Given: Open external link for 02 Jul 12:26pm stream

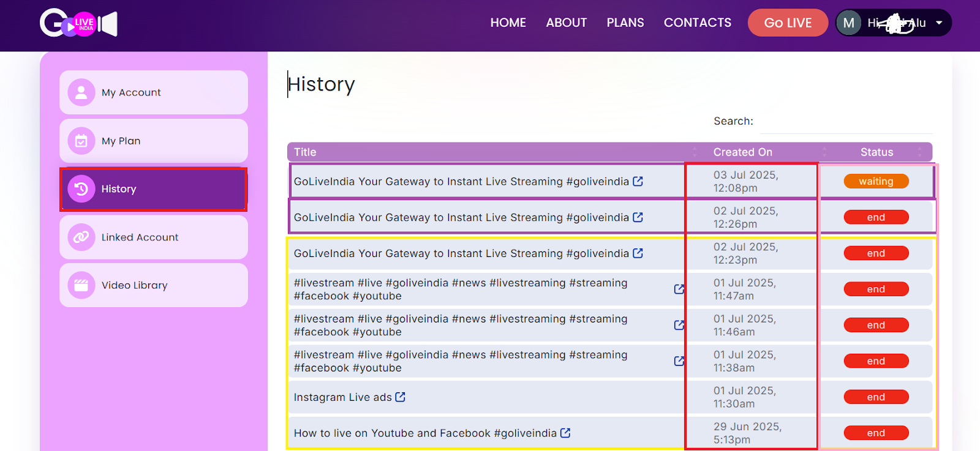Looking at the screenshot, I should 638,217.
